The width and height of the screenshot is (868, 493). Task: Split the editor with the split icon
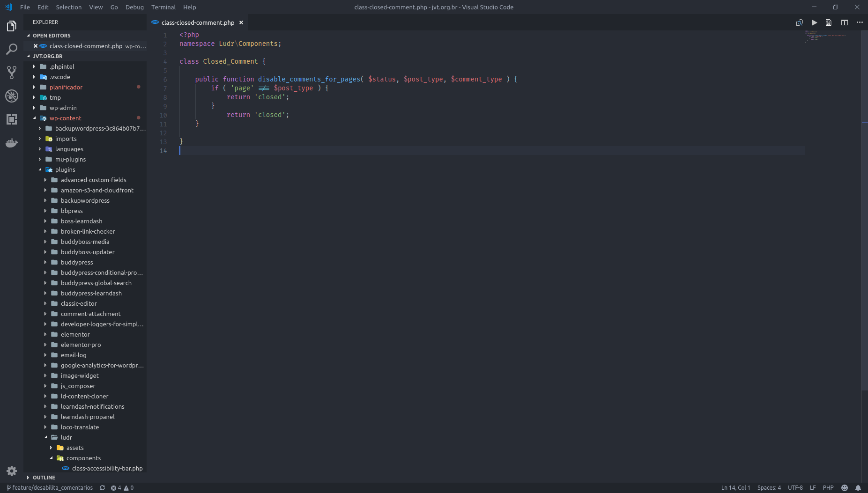tap(845, 22)
